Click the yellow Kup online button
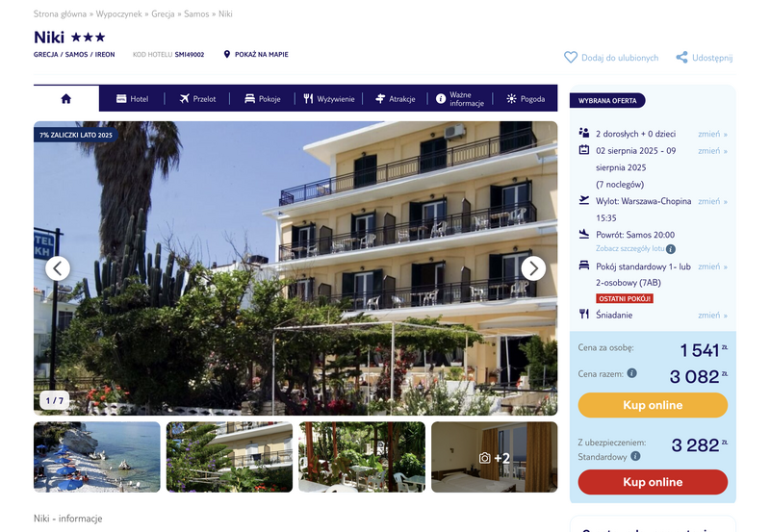 coord(653,405)
